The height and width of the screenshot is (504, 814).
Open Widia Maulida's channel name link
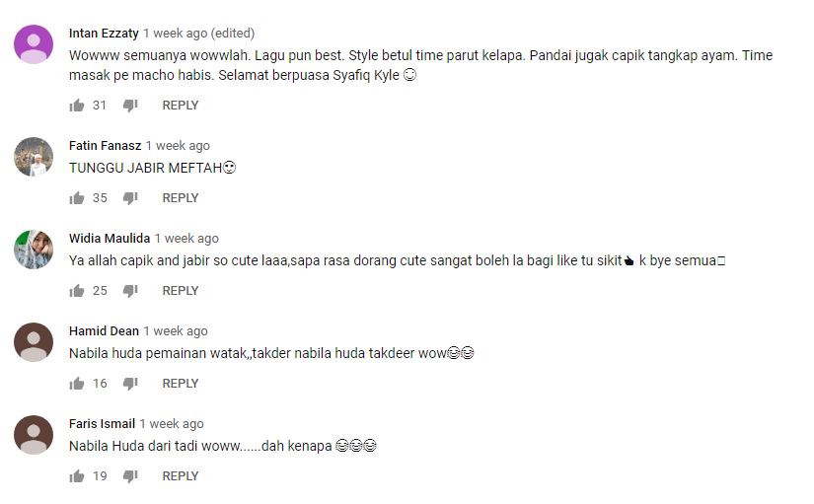[x=110, y=239]
